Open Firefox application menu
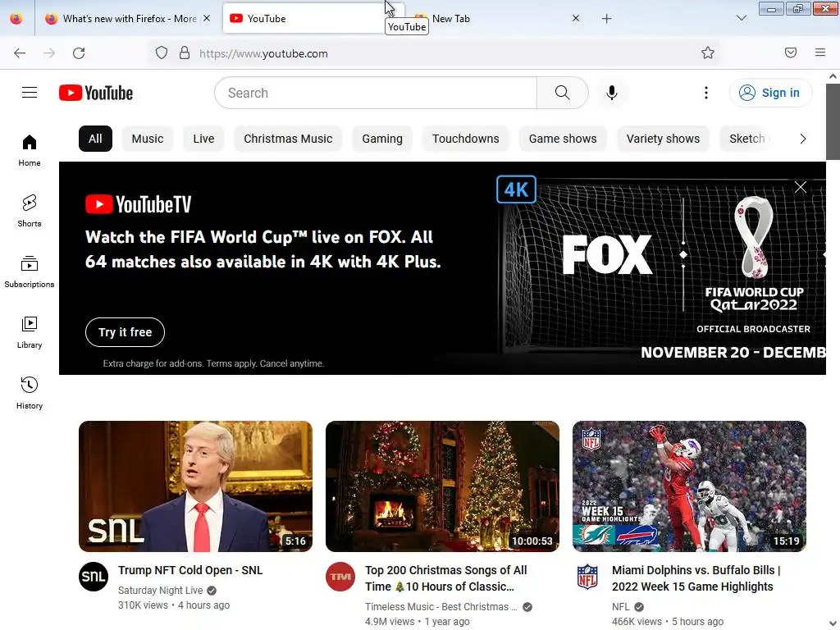 (x=820, y=52)
